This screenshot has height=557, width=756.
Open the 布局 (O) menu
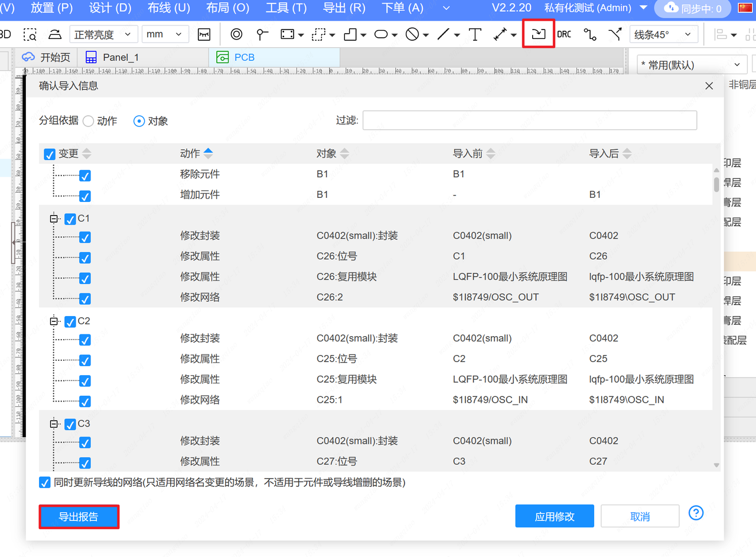pyautogui.click(x=228, y=8)
